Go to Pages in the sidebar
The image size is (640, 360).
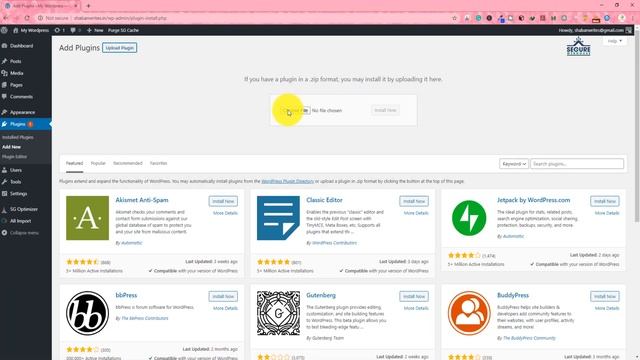coord(16,85)
